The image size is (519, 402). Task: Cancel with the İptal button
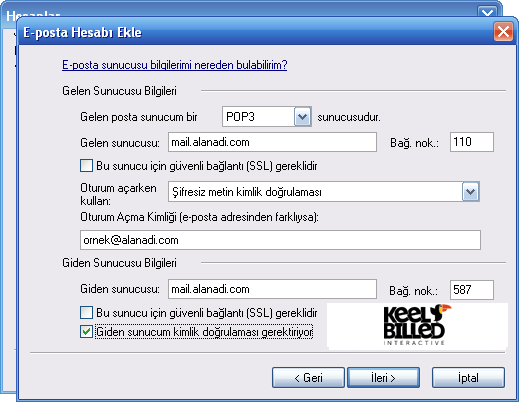tap(468, 378)
